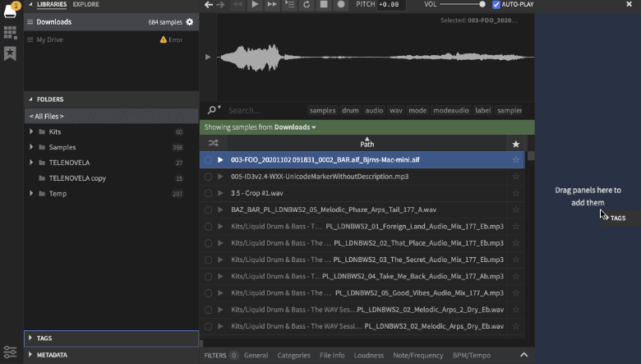
Task: Disable the AUTO-PLAY checkbox
Action: point(496,5)
